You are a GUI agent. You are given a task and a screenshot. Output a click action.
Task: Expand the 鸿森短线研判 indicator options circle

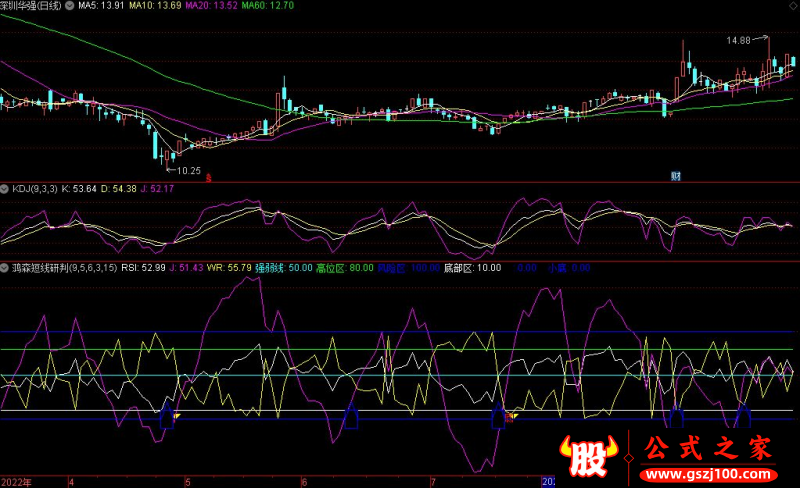point(5,268)
